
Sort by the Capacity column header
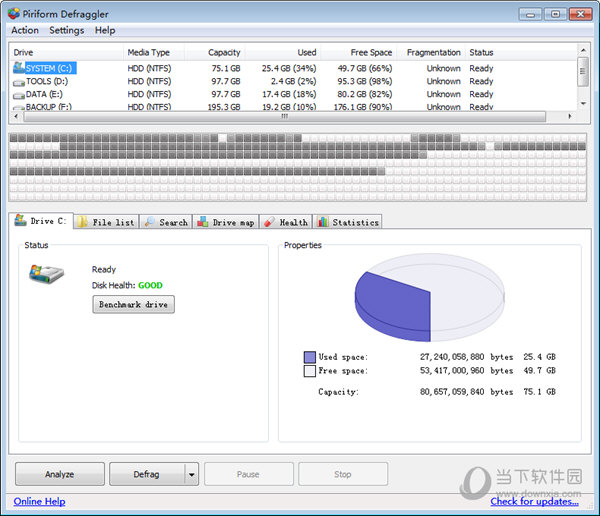pos(215,52)
